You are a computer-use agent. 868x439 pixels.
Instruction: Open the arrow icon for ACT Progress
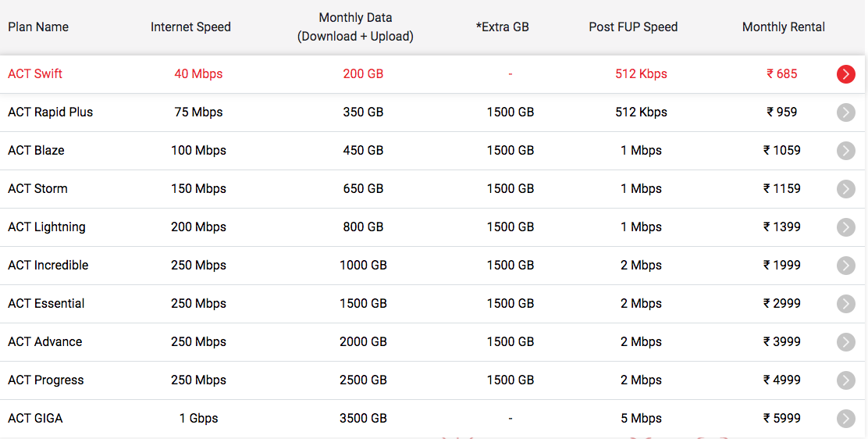[846, 380]
